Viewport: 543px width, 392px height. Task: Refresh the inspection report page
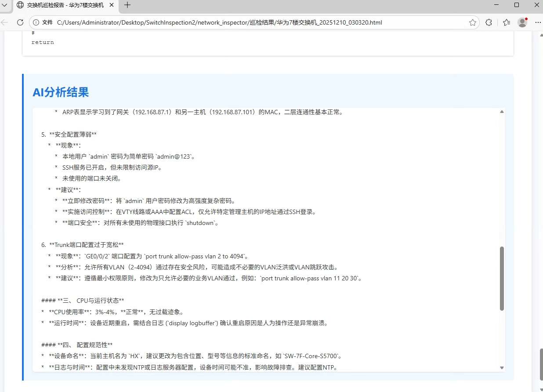pyautogui.click(x=20, y=22)
